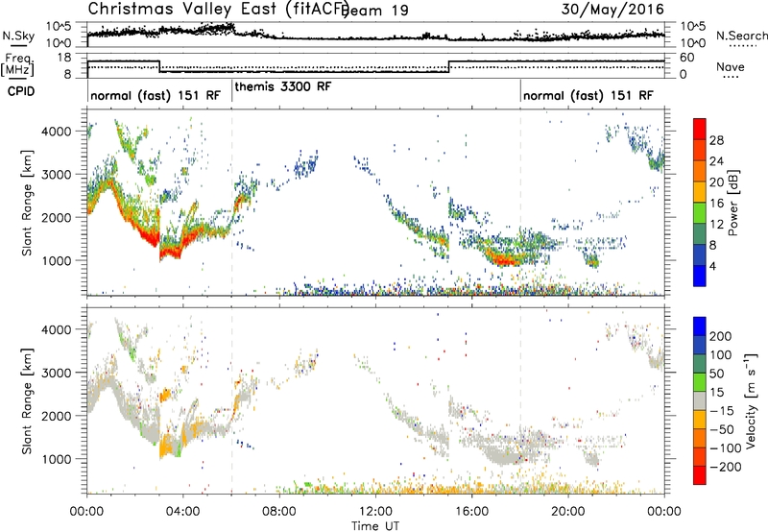
Task: Click the 'CPID' row label
Action: [x=21, y=91]
